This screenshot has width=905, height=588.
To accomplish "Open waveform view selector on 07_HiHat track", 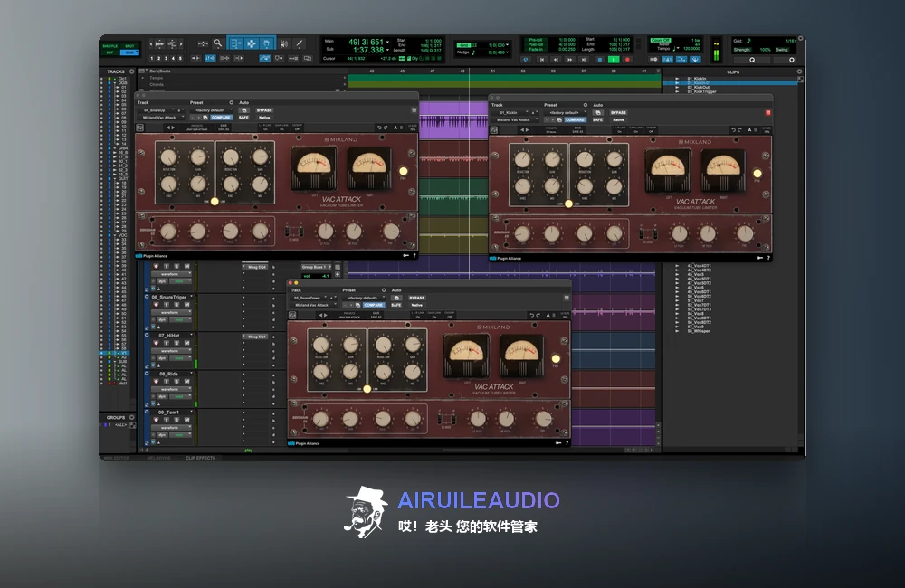I will tap(171, 351).
